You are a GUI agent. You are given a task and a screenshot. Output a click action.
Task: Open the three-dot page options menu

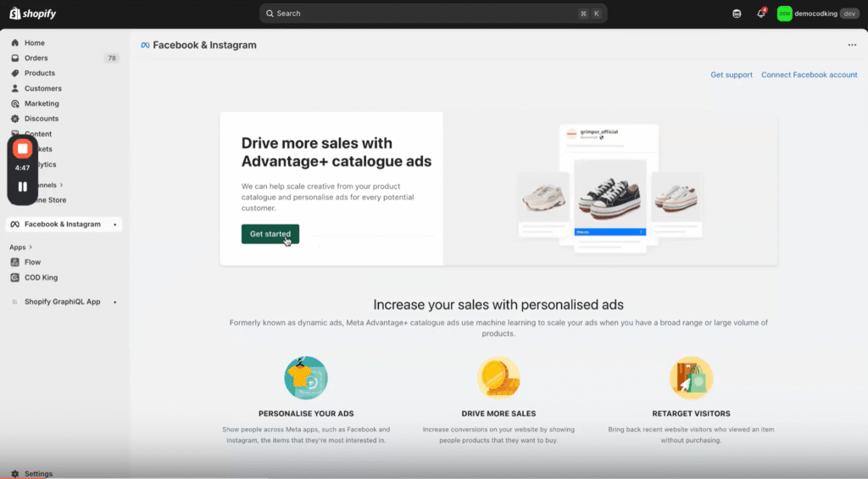coord(852,45)
